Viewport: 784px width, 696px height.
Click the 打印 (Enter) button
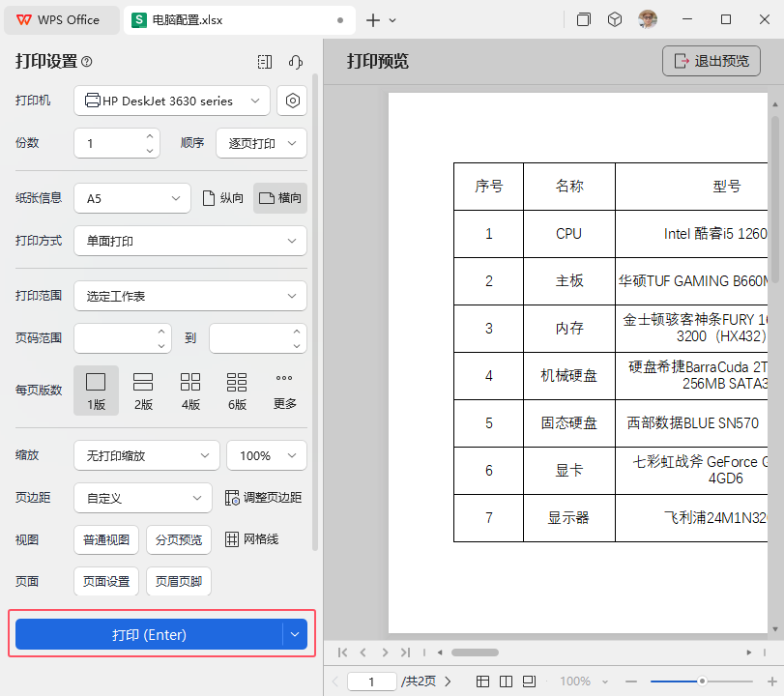[x=149, y=634]
